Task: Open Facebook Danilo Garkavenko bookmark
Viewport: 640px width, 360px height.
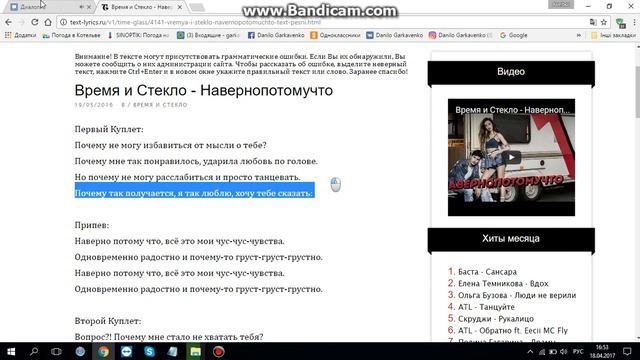Action: pyautogui.click(x=276, y=36)
